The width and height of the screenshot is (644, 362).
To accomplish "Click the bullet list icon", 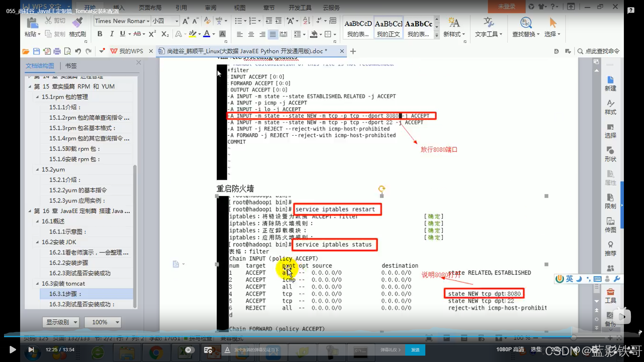I will coord(238,21).
